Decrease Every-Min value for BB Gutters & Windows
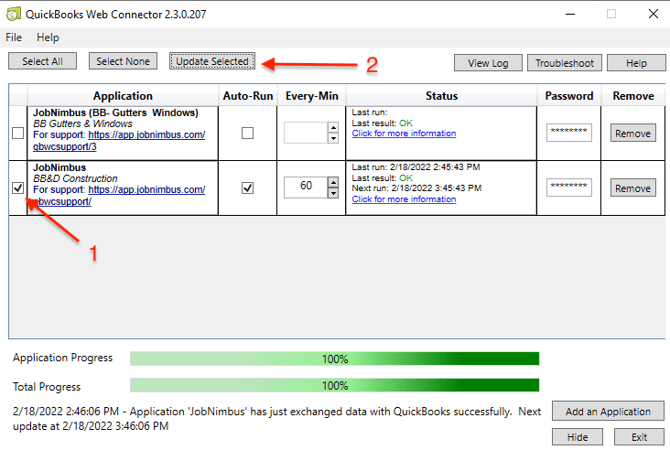Screen dimensions: 670x450 (333, 138)
